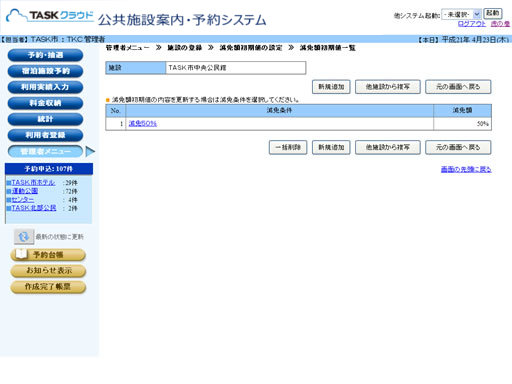The height and width of the screenshot is (384, 512).
Task: Click the TASK cloud logo
Action: 50,16
